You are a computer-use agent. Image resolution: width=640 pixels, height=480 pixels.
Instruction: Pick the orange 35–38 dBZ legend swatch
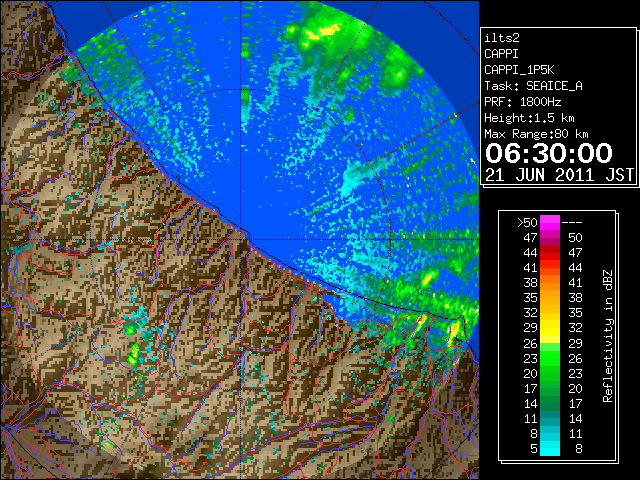550,298
